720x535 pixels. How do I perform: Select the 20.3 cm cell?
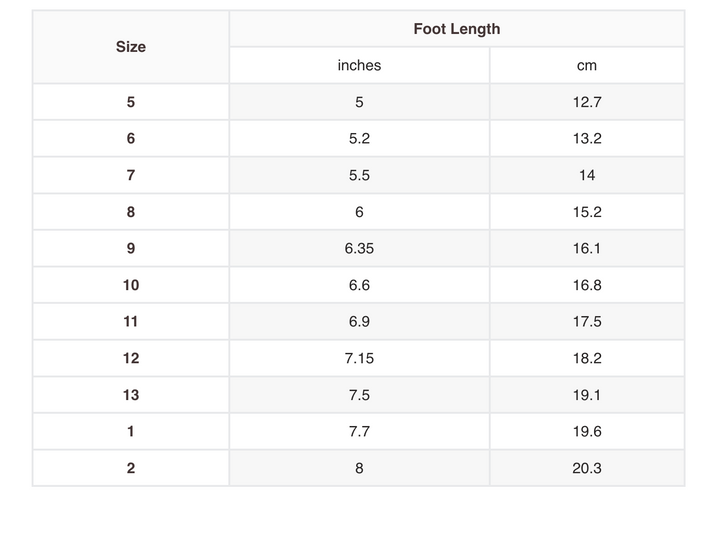point(587,468)
